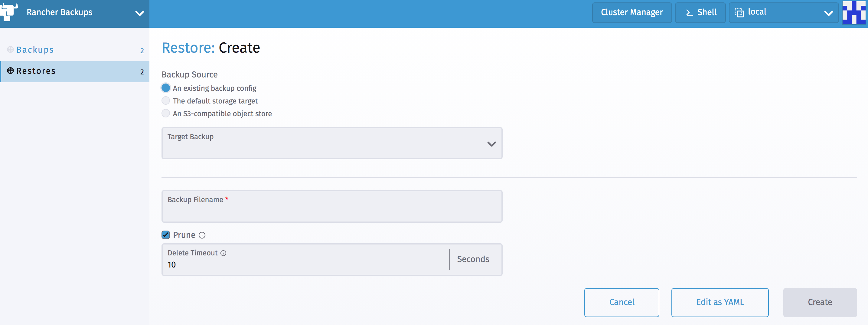Click the Cancel button
This screenshot has height=325, width=868.
click(x=621, y=302)
